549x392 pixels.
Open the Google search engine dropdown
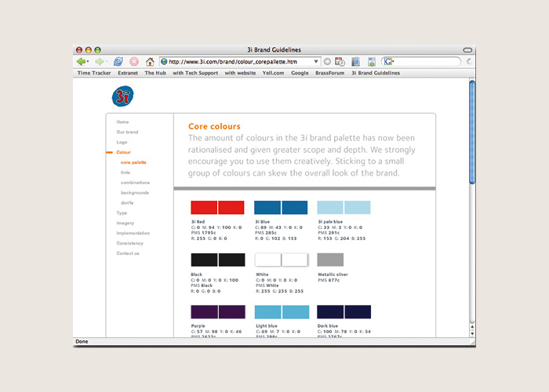point(389,62)
